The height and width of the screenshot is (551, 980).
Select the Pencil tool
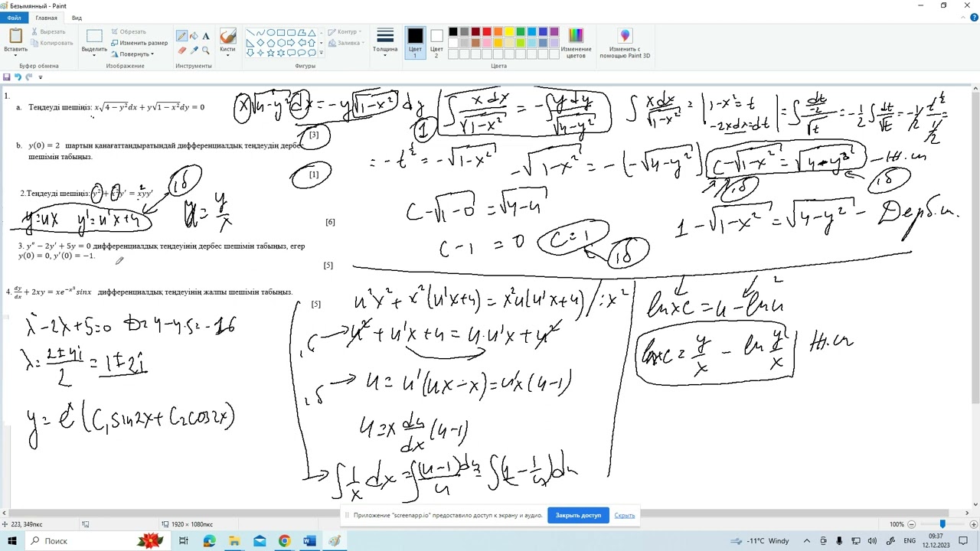(x=181, y=36)
